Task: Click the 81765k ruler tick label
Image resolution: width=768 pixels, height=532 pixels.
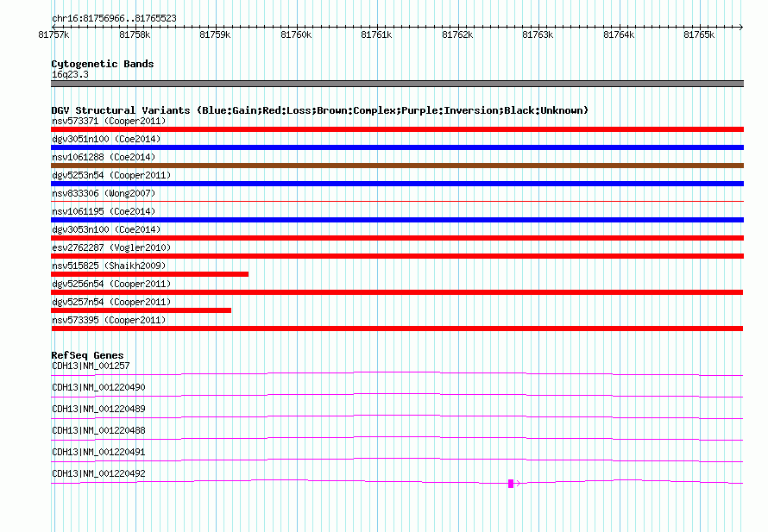Action: click(699, 34)
